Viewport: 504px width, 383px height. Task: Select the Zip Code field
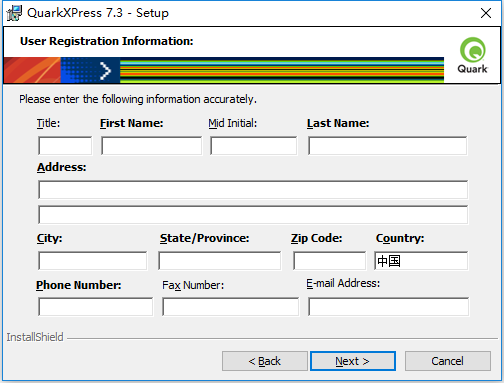(x=329, y=261)
